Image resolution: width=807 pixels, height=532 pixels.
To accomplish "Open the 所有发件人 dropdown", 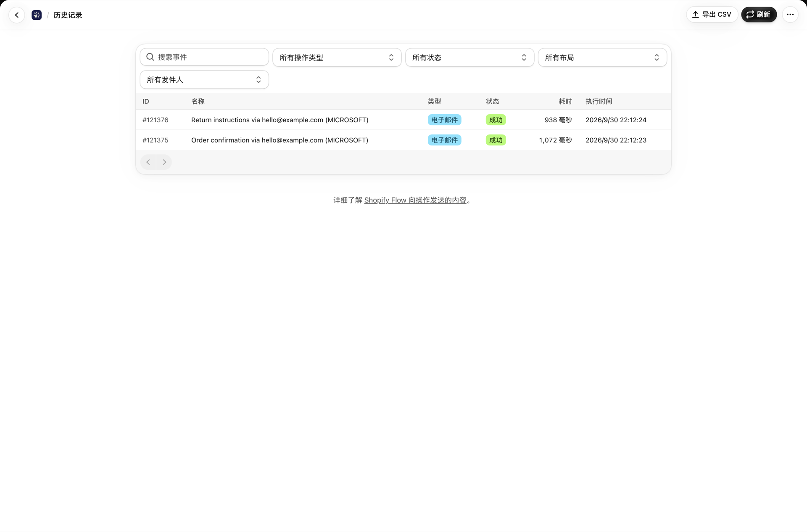I will pos(204,80).
